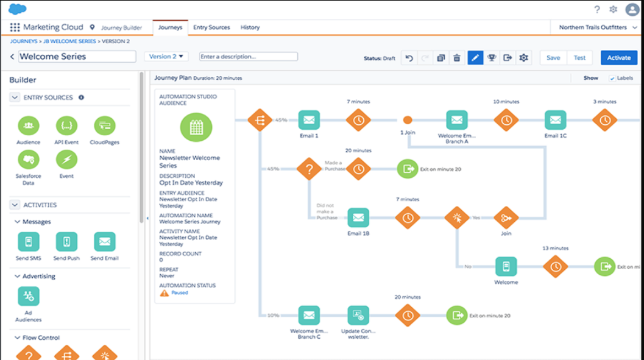Collapse the Messages activities group

pyautogui.click(x=17, y=222)
